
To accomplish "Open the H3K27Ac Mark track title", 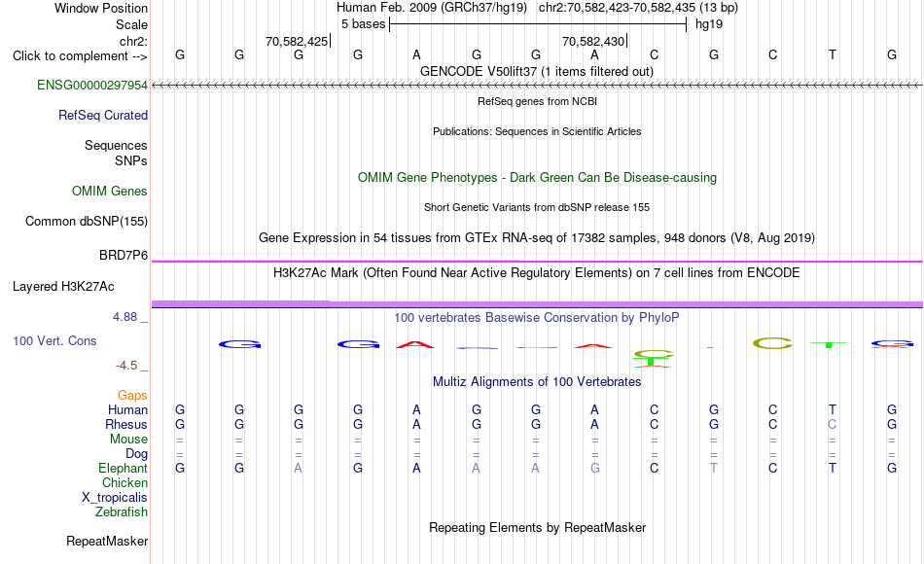I will [x=537, y=273].
